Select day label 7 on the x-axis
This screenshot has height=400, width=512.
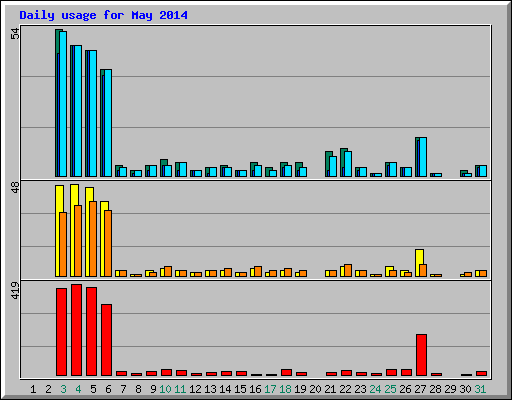point(123,389)
